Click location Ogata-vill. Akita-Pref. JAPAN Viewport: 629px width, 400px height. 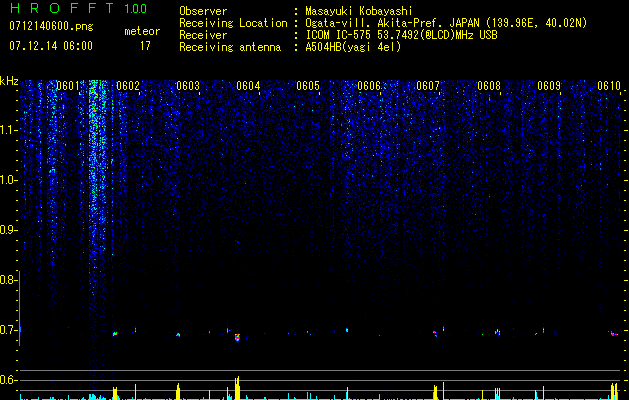392,23
